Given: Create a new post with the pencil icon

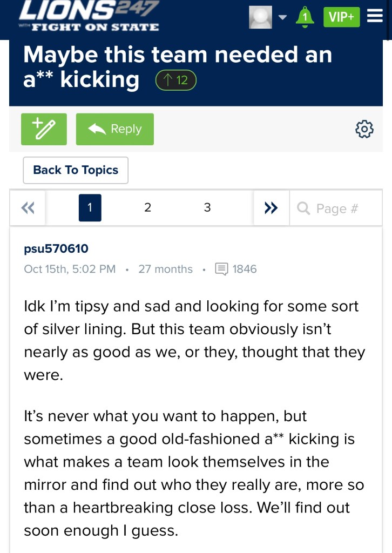Looking at the screenshot, I should point(44,129).
